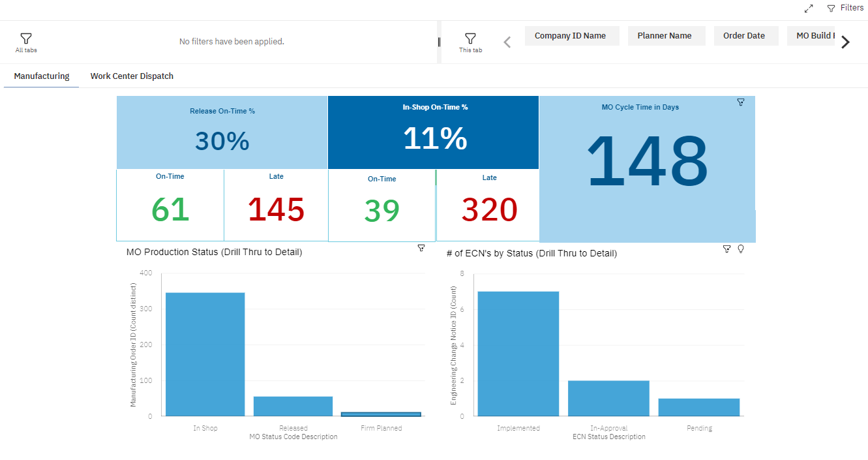Click filter icon on ECN's by Status chart

(726, 249)
